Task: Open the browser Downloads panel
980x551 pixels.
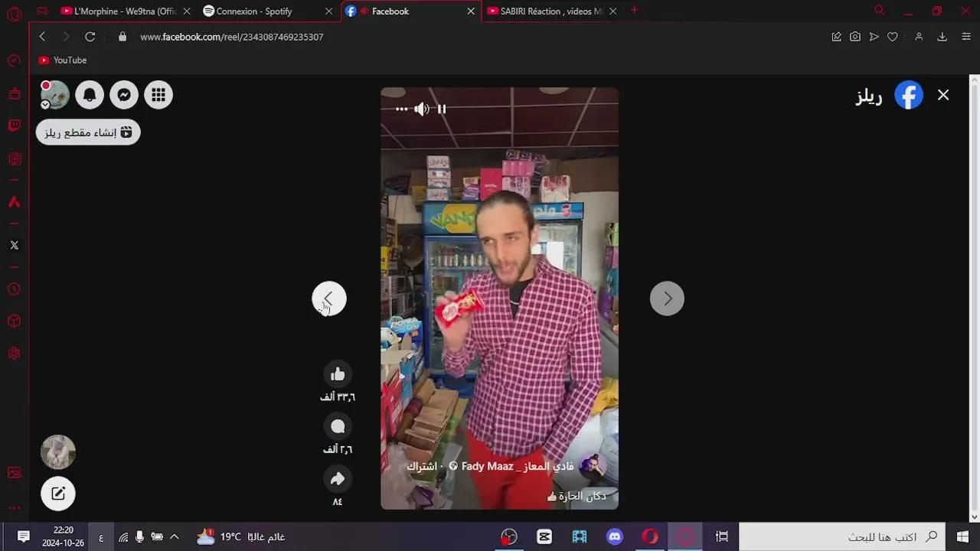Action: coord(942,36)
